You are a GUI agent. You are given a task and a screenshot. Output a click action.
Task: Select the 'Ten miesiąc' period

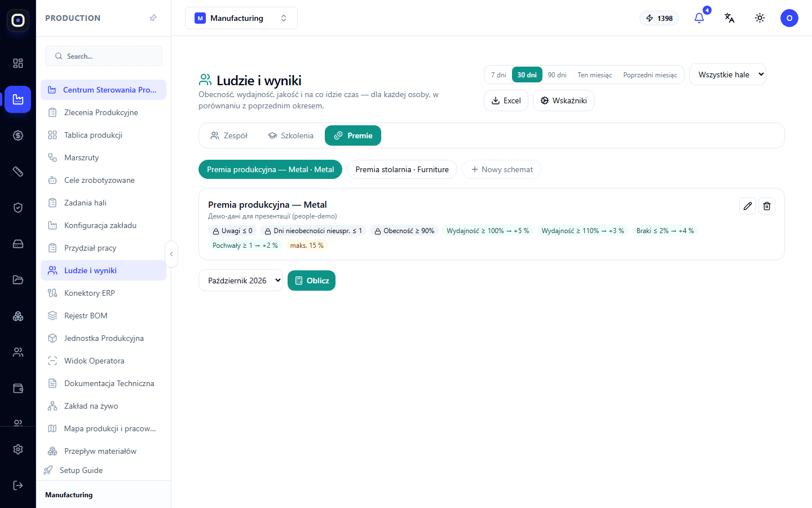(595, 75)
